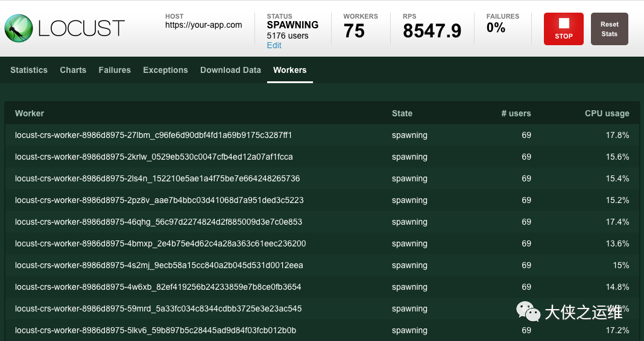Open the Download Data tab
Viewport: 644px width, 341px height.
pyautogui.click(x=230, y=70)
